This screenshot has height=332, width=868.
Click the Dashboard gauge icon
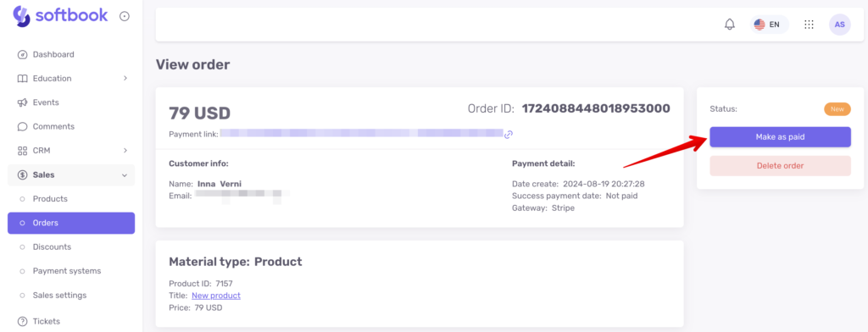tap(22, 54)
